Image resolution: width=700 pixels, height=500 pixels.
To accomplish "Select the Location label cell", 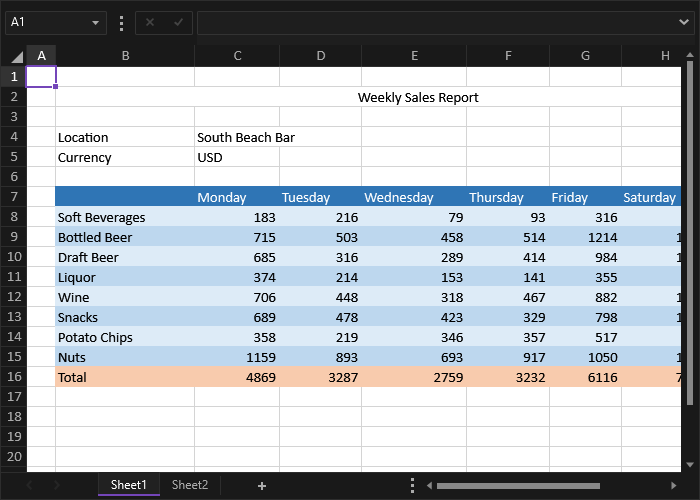I will point(125,137).
